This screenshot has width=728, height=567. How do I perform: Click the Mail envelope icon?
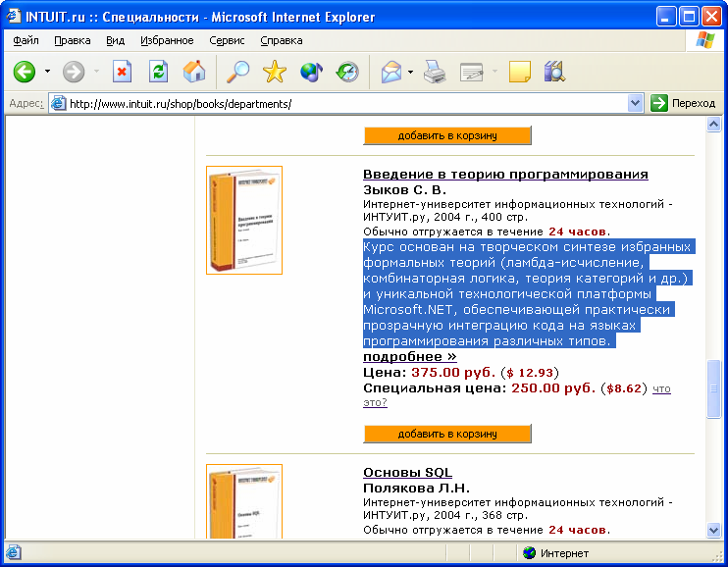point(391,72)
